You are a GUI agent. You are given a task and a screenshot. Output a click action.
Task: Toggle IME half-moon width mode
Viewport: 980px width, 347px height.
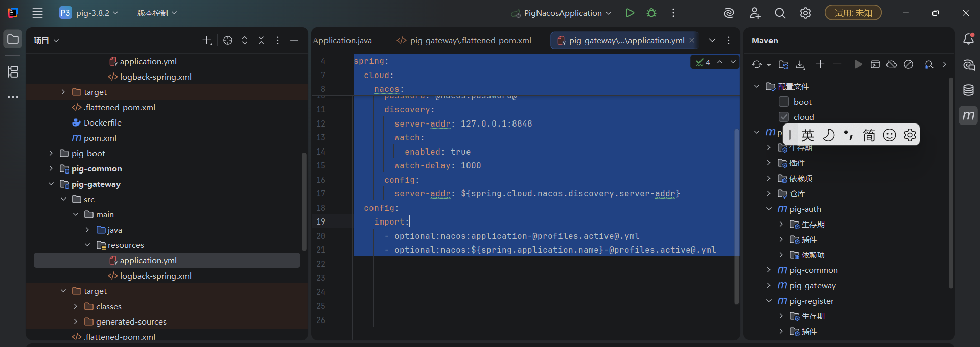pos(828,135)
